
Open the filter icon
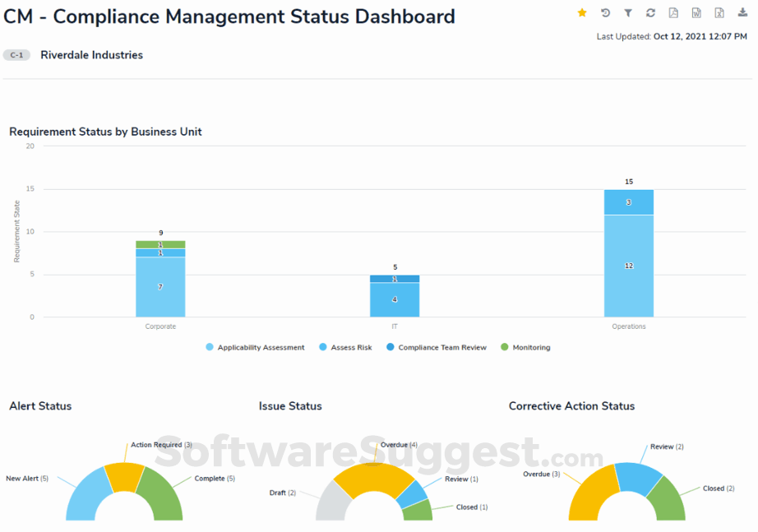point(627,13)
